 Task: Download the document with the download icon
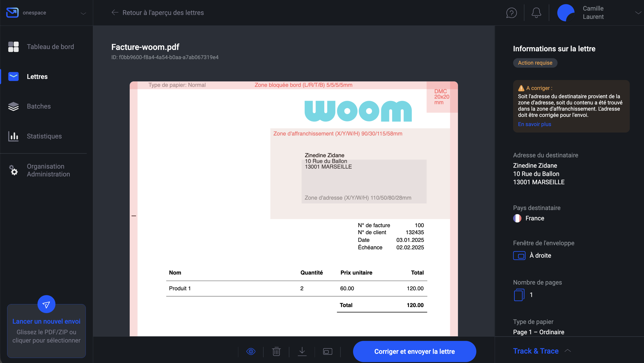click(x=302, y=351)
